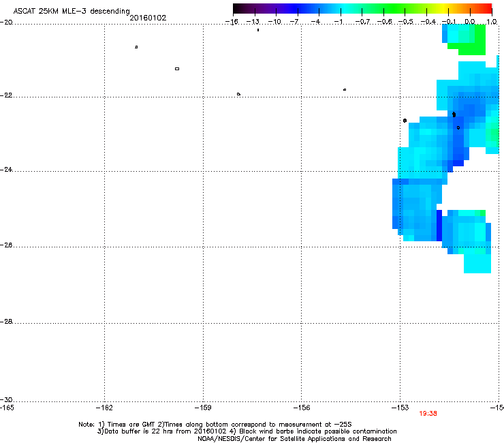504x443 pixels.
Task: Click the red end of the colorbar
Action: click(486, 8)
